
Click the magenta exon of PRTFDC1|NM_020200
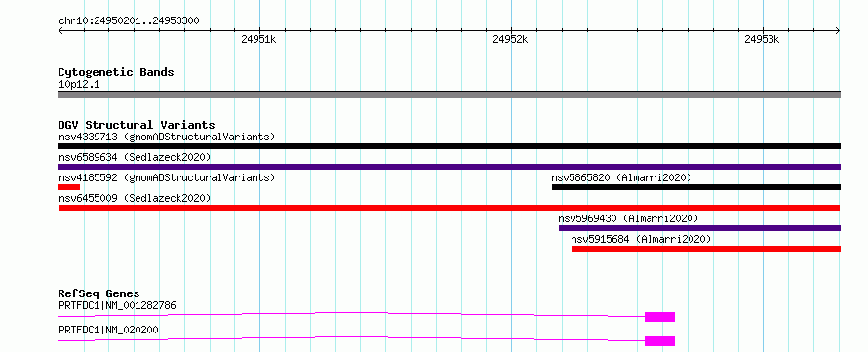[660, 341]
